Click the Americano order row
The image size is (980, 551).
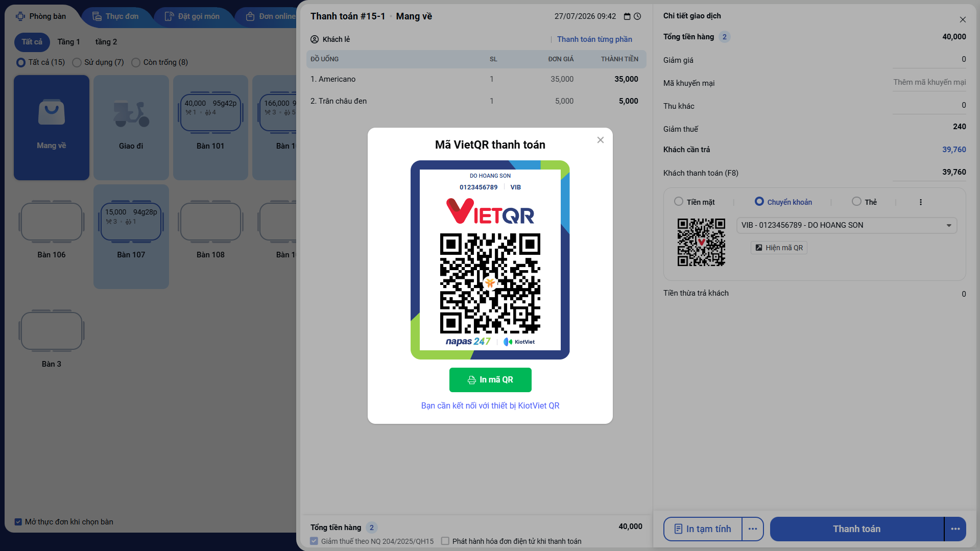click(x=476, y=79)
